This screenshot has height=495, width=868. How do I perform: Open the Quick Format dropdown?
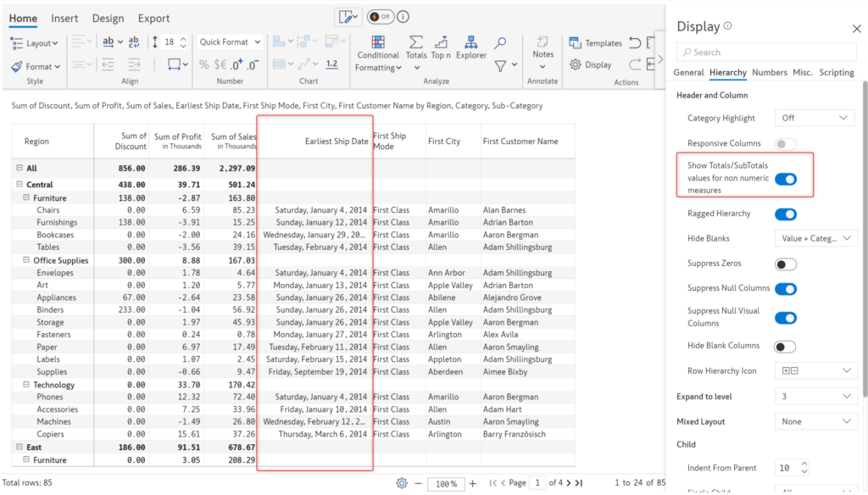pos(229,41)
